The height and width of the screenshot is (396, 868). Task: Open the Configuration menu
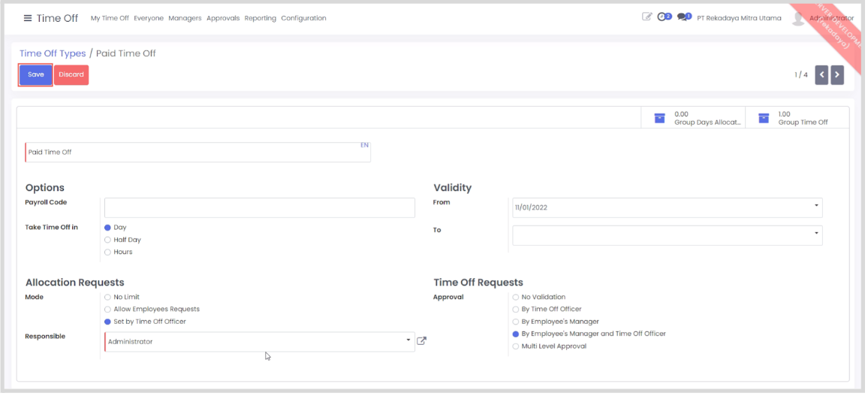pos(303,18)
